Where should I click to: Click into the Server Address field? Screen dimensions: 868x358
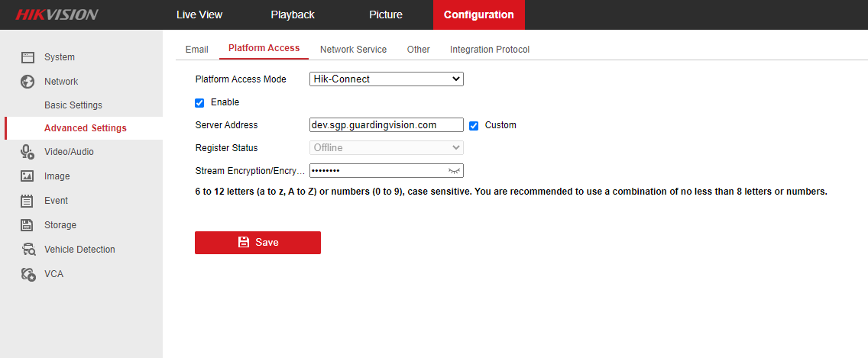pos(386,125)
